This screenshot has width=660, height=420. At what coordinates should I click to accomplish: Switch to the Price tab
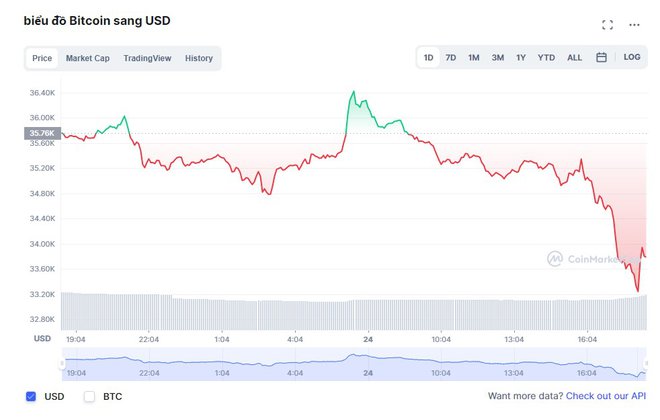point(42,58)
